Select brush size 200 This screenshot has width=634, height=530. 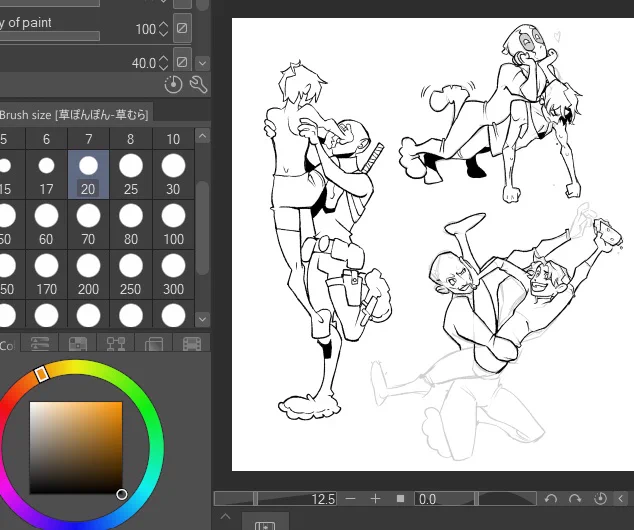[88, 275]
